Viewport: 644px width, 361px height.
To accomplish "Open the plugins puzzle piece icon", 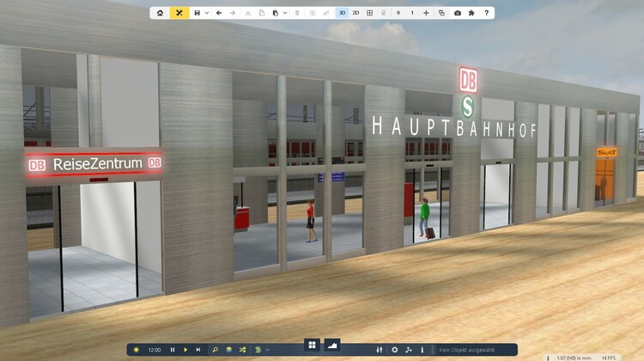I will pyautogui.click(x=471, y=13).
